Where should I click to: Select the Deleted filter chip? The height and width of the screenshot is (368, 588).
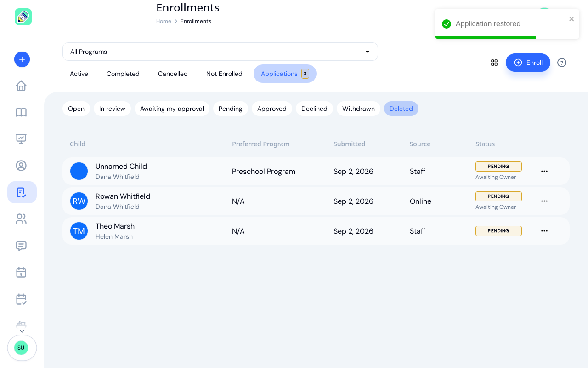click(x=401, y=109)
